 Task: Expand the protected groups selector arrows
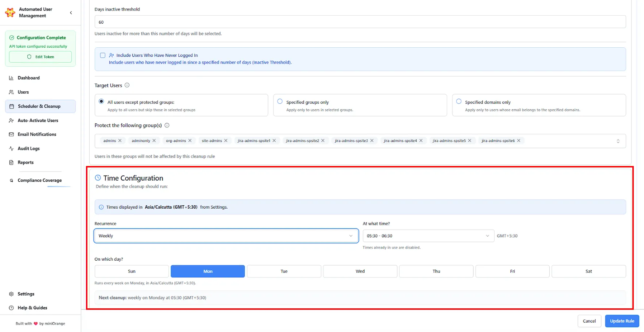pyautogui.click(x=618, y=141)
